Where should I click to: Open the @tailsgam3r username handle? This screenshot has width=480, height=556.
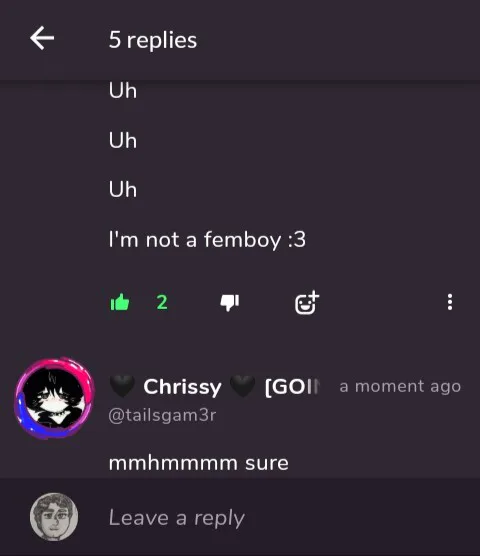click(162, 415)
